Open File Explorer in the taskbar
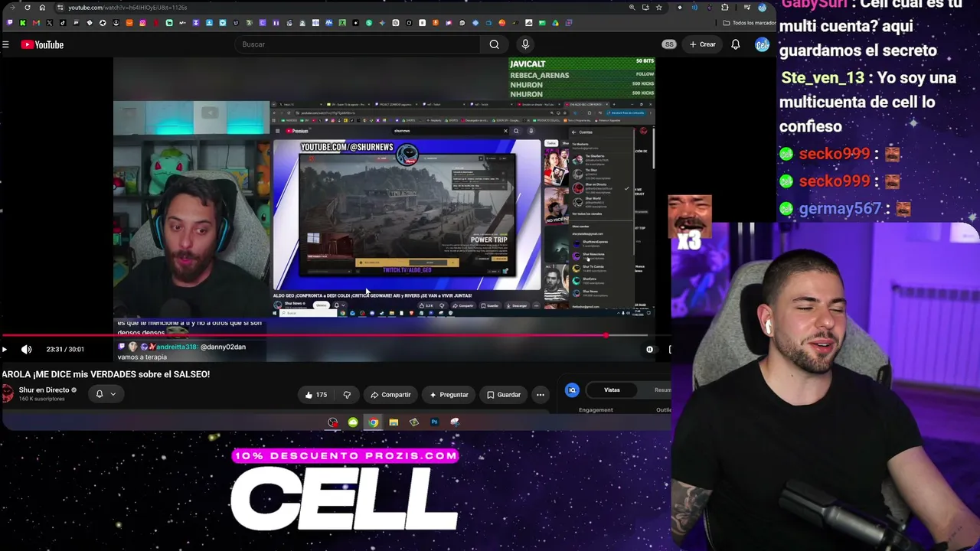This screenshot has width=980, height=551. 394,422
